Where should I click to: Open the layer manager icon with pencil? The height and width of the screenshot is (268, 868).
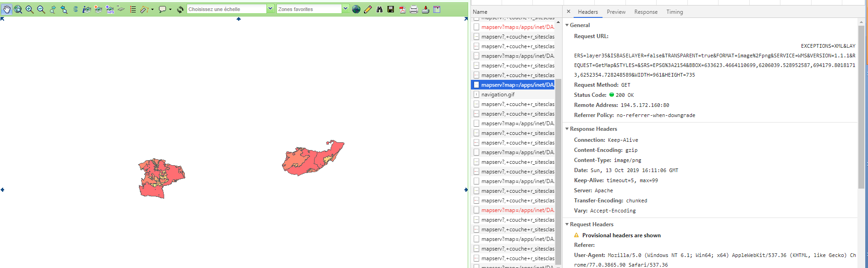pos(87,9)
